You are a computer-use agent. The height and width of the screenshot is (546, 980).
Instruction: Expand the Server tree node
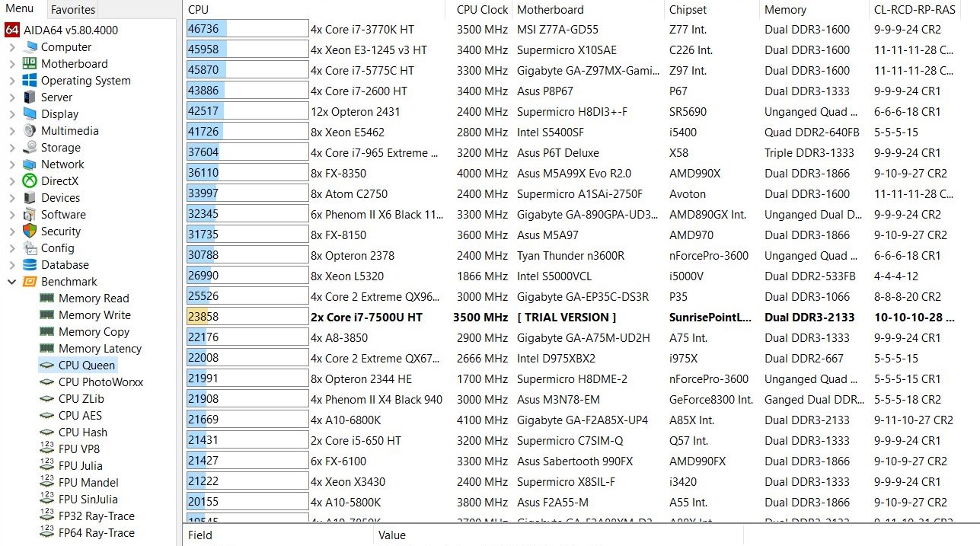point(11,97)
